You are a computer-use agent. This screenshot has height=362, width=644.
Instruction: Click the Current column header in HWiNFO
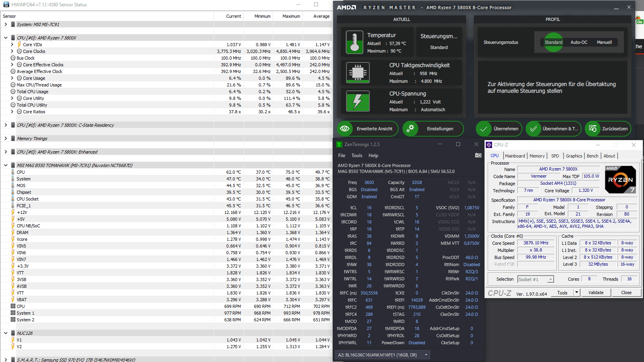[228, 16]
